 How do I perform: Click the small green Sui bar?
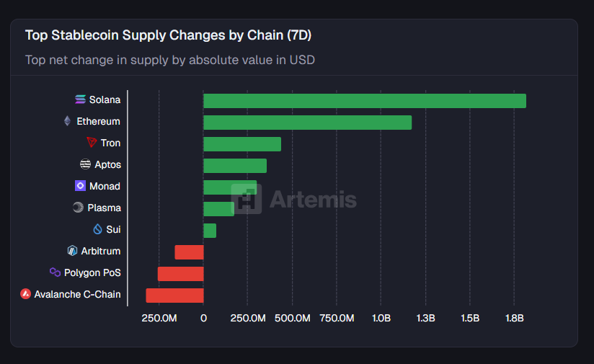tap(210, 231)
